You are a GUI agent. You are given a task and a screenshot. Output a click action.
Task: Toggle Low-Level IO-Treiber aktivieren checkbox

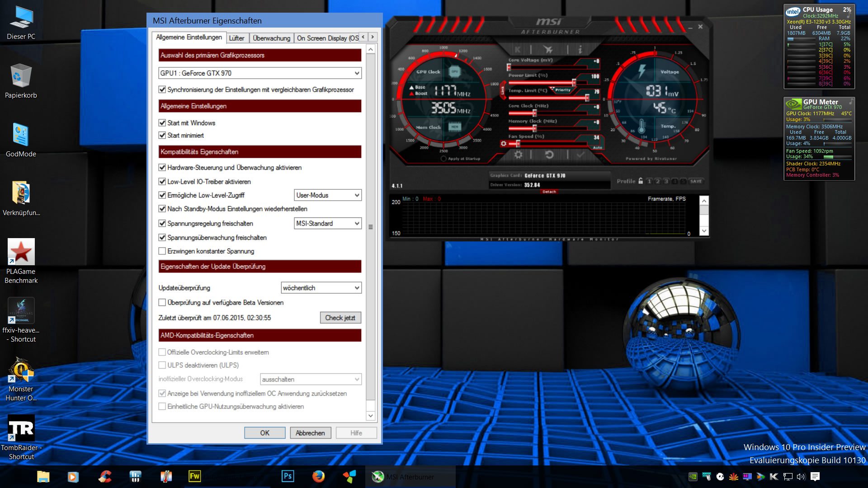[x=162, y=182]
